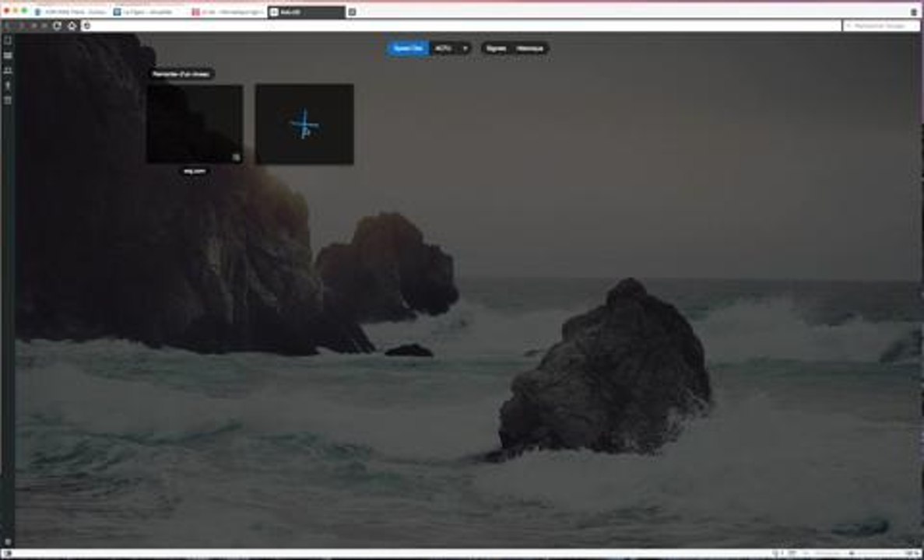Image resolution: width=924 pixels, height=560 pixels.
Task: Select the Speed Dial tab
Action: 409,48
